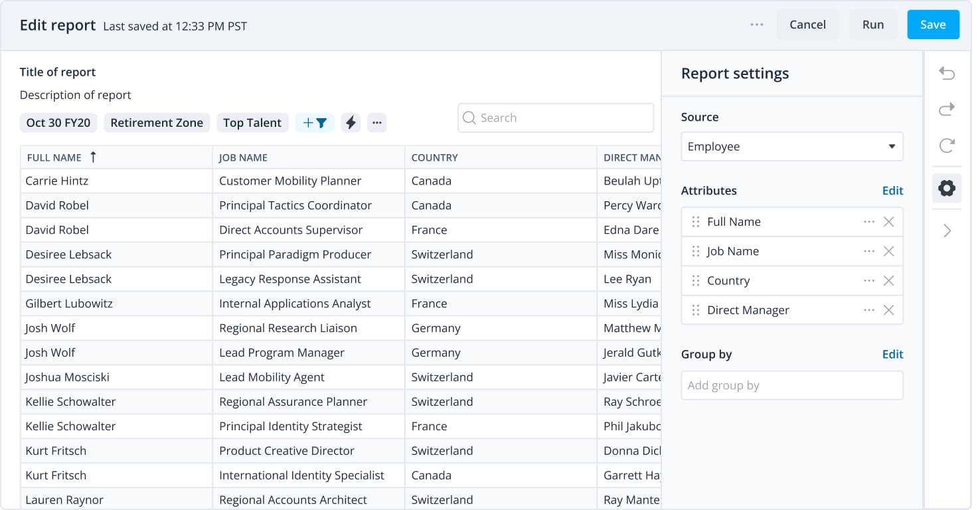The image size is (980, 510).
Task: Open Job Name attribute ellipsis options
Action: [x=869, y=251]
